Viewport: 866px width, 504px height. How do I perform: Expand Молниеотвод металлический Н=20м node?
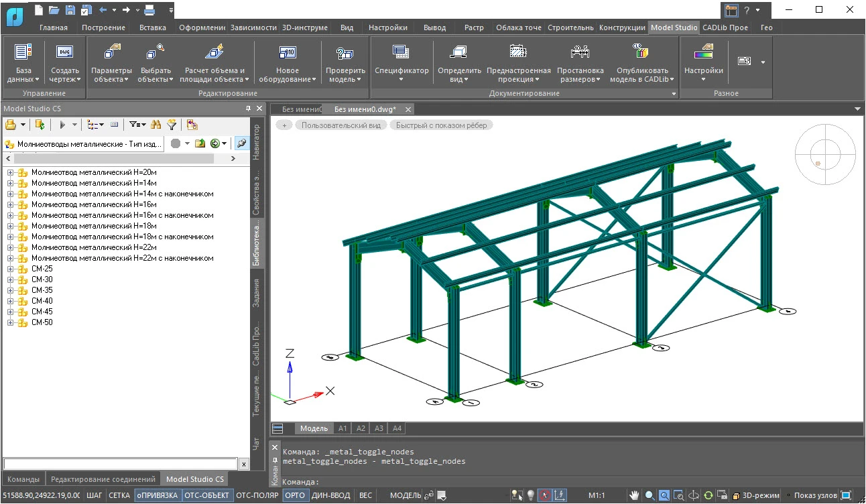coord(11,172)
